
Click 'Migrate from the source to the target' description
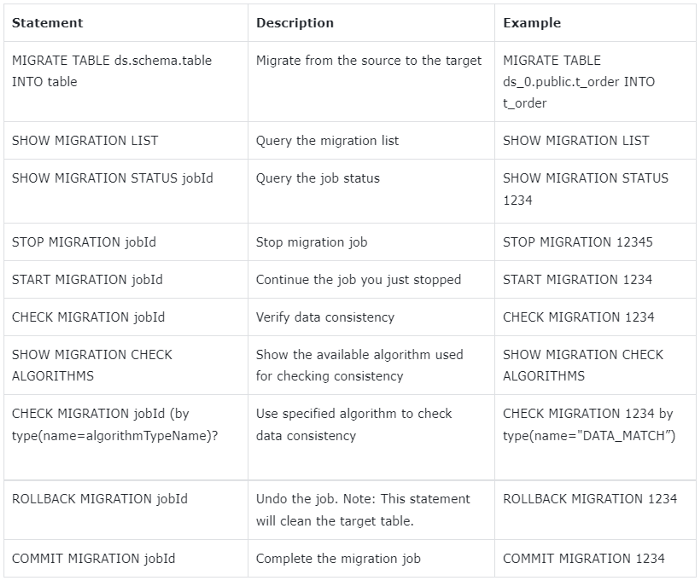click(x=369, y=60)
